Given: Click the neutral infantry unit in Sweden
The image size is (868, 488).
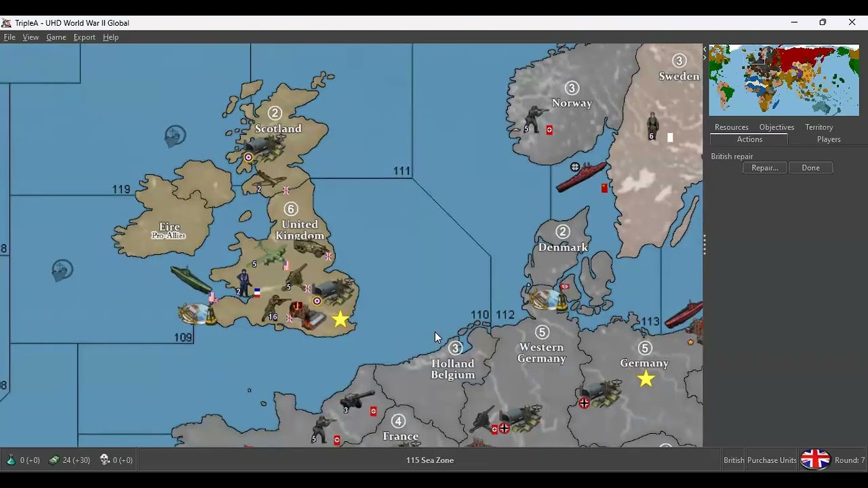Looking at the screenshot, I should (x=653, y=125).
